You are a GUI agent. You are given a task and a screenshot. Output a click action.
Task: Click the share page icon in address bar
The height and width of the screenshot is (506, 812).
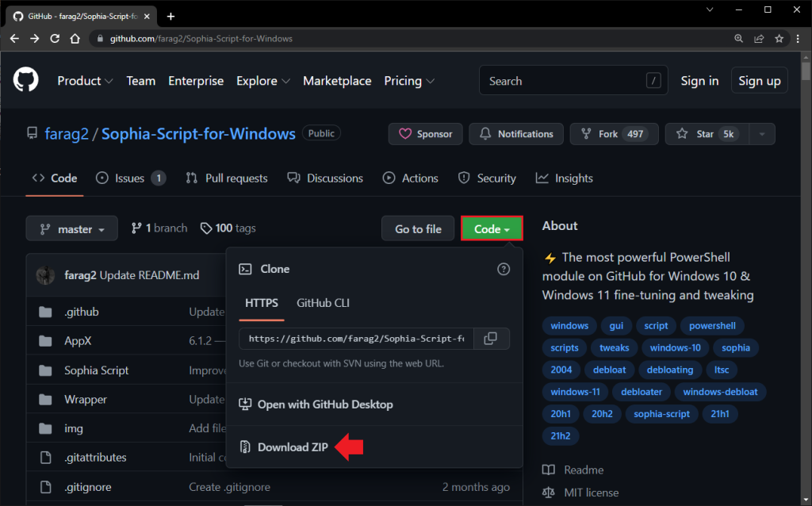(x=759, y=39)
